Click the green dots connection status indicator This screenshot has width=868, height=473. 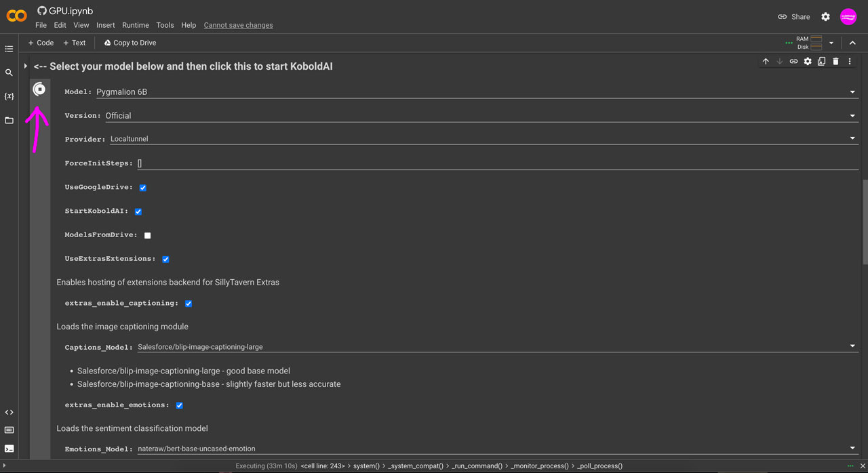coord(789,43)
